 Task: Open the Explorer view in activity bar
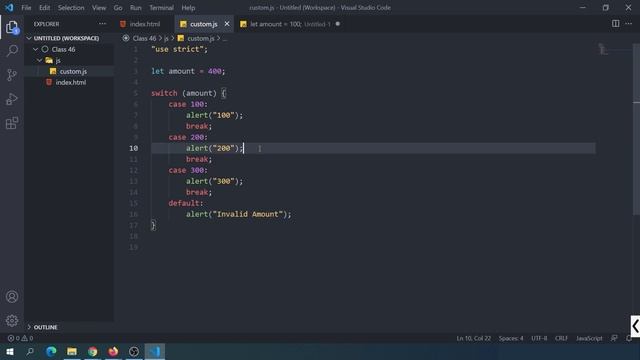click(x=12, y=27)
